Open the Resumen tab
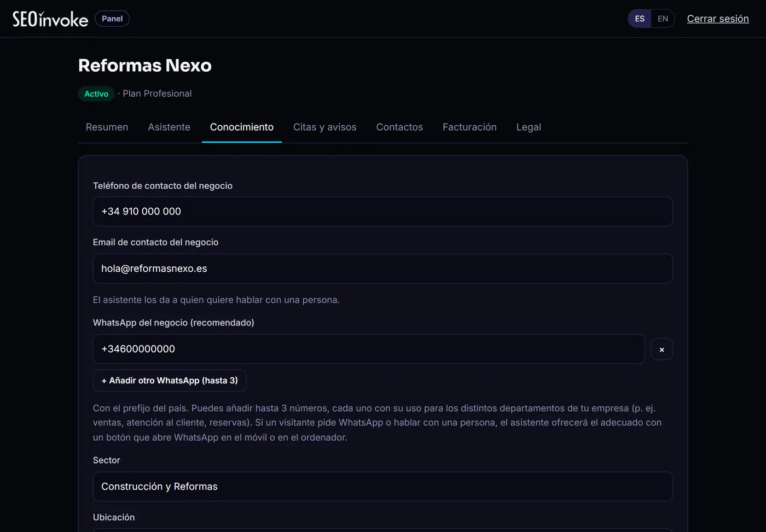Screen dimensions: 766x532 pos(107,127)
